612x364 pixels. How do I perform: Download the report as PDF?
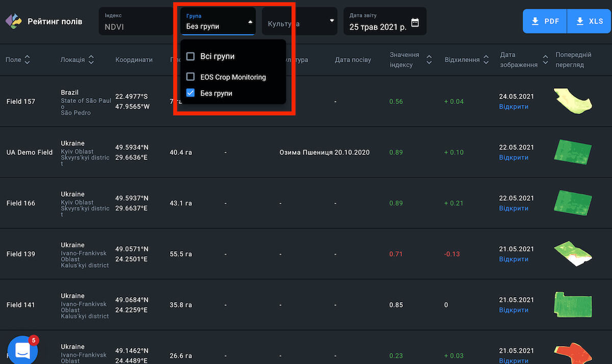coord(545,21)
